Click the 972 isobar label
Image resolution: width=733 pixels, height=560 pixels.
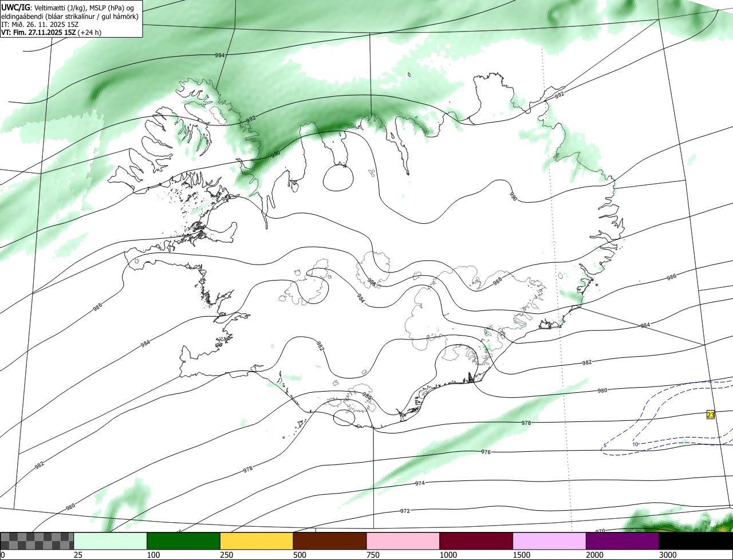click(x=405, y=511)
